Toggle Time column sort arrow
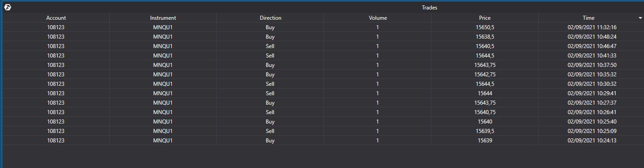644x168 pixels. tap(640, 18)
